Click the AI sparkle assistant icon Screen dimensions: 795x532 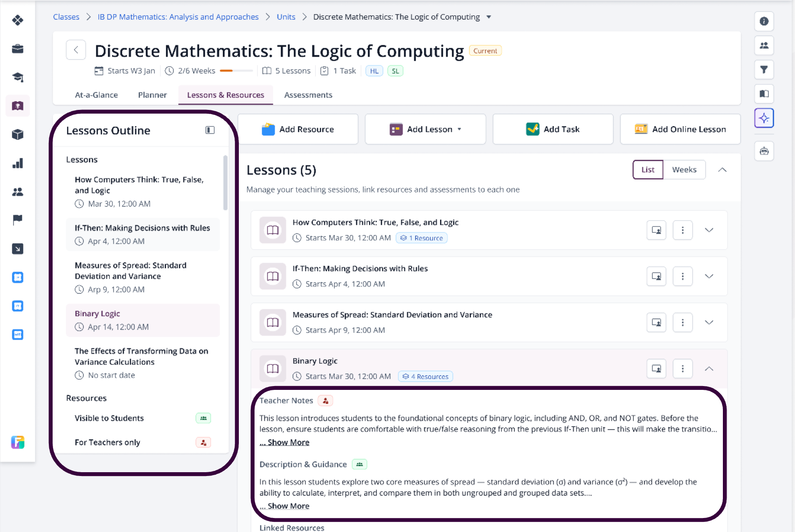pyautogui.click(x=764, y=118)
